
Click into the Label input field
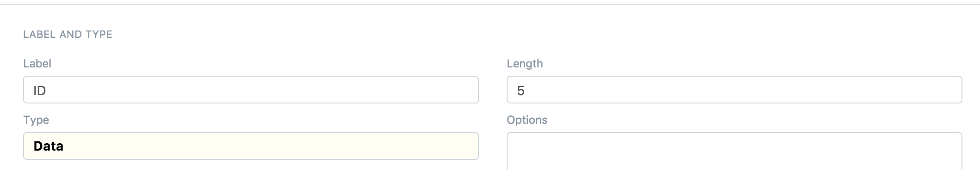pyautogui.click(x=251, y=90)
